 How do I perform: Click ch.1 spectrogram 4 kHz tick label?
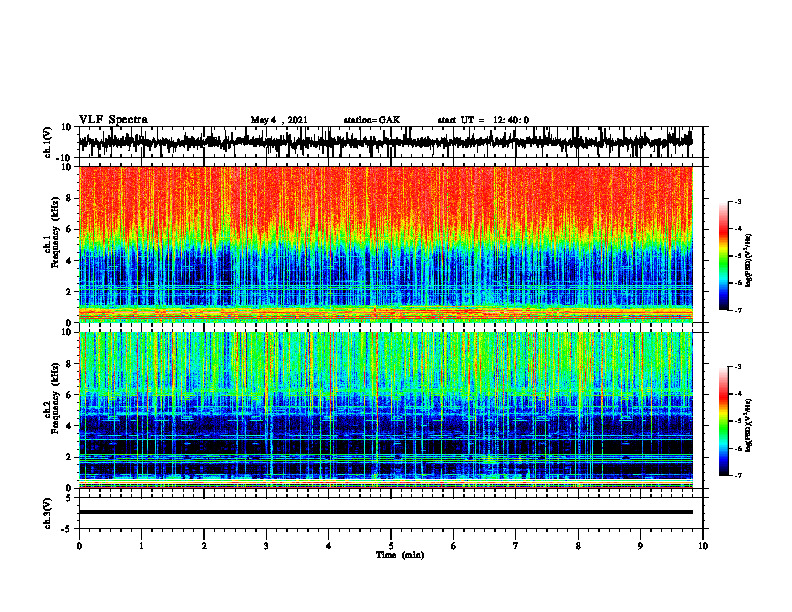(x=69, y=261)
